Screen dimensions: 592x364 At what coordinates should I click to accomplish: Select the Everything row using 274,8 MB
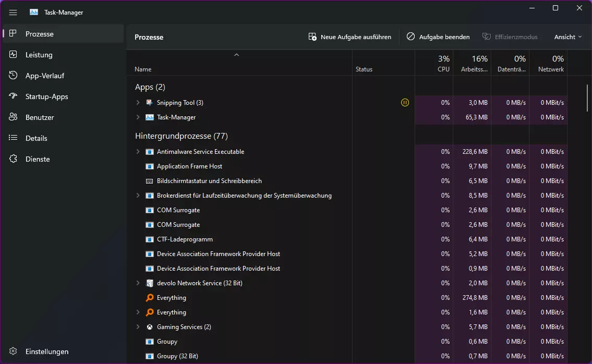347,298
